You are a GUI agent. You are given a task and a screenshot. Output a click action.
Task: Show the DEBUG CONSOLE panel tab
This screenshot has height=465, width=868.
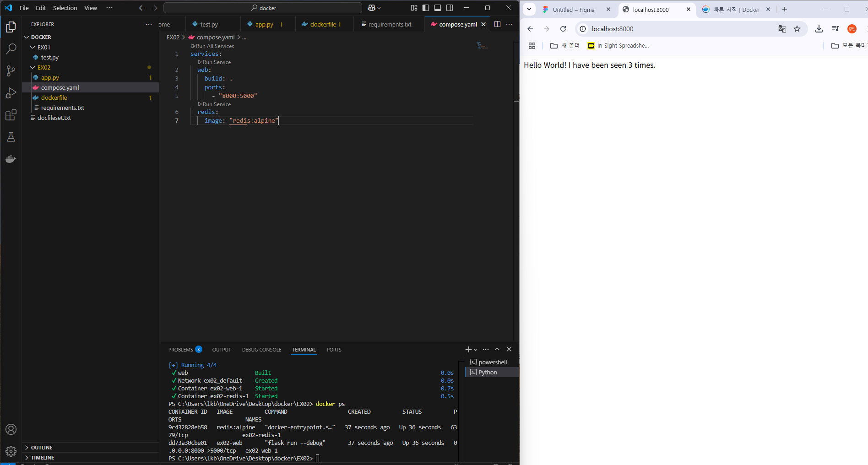click(261, 350)
